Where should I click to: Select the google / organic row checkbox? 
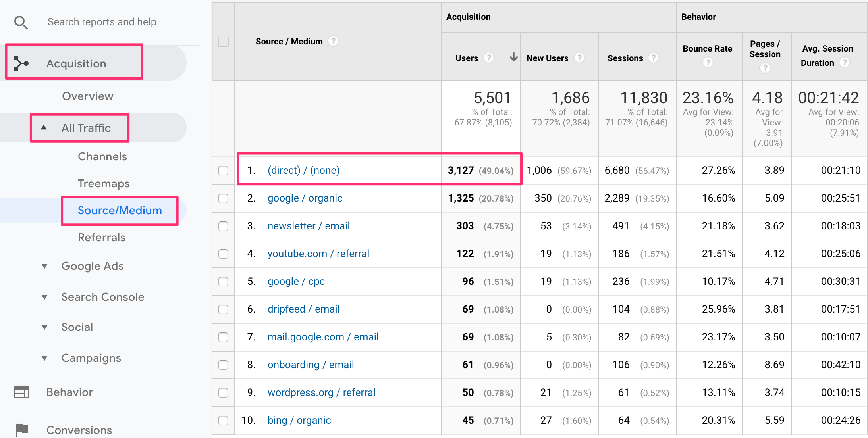tap(223, 198)
